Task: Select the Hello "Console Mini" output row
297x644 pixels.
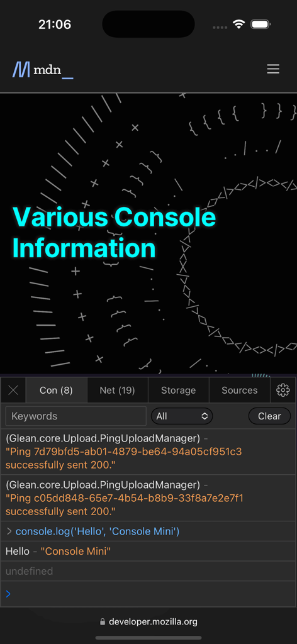Action: click(x=148, y=551)
